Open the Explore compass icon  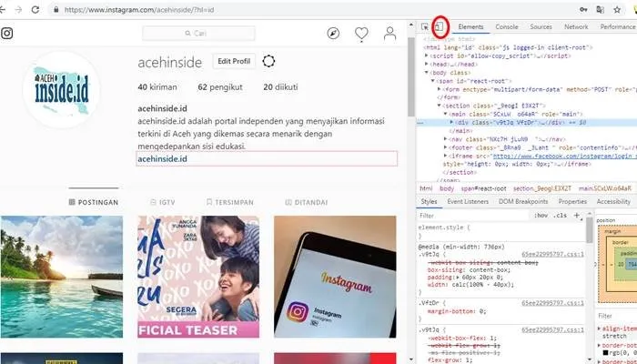pyautogui.click(x=333, y=34)
